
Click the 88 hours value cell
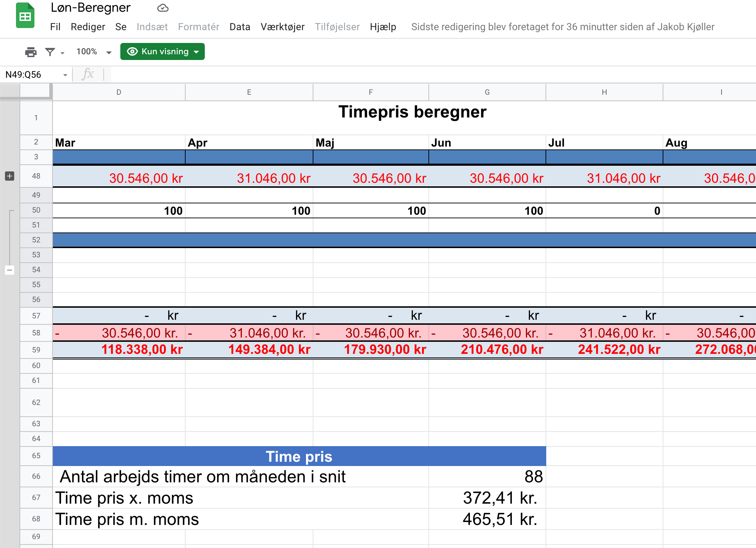pos(487,477)
